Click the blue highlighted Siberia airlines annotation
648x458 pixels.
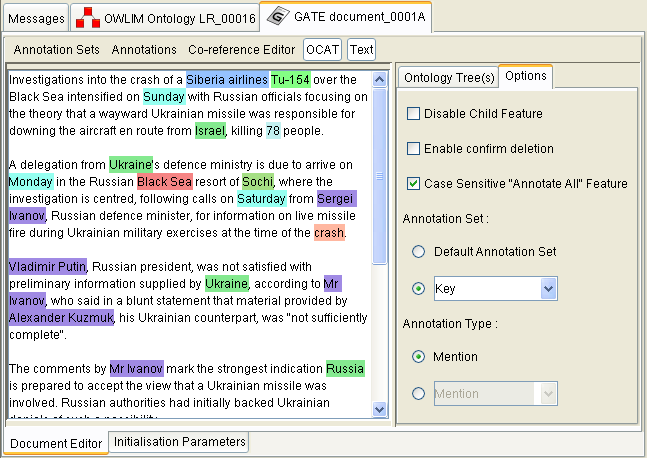[227, 79]
